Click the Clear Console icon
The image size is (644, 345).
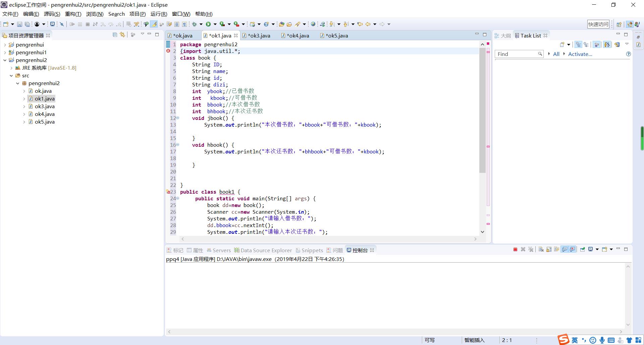pos(541,250)
